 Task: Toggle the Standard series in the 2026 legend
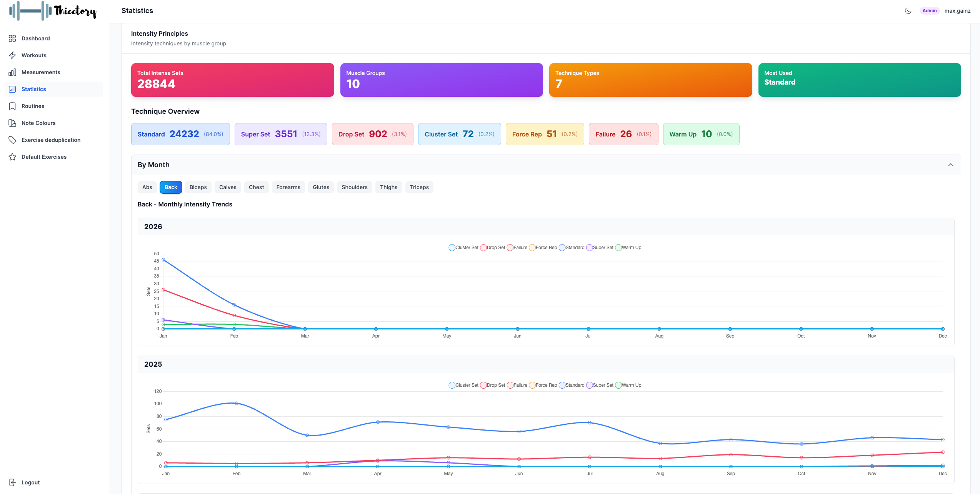[572, 247]
